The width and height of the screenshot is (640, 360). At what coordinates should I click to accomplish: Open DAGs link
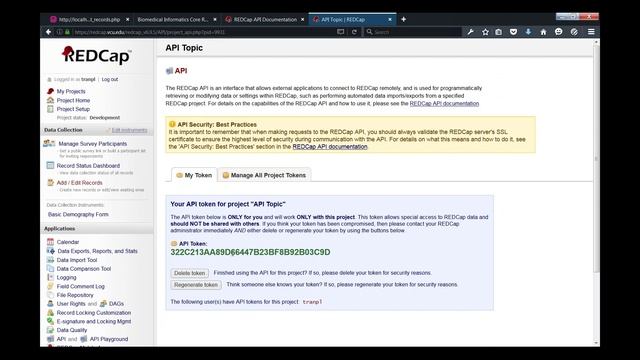[116, 304]
